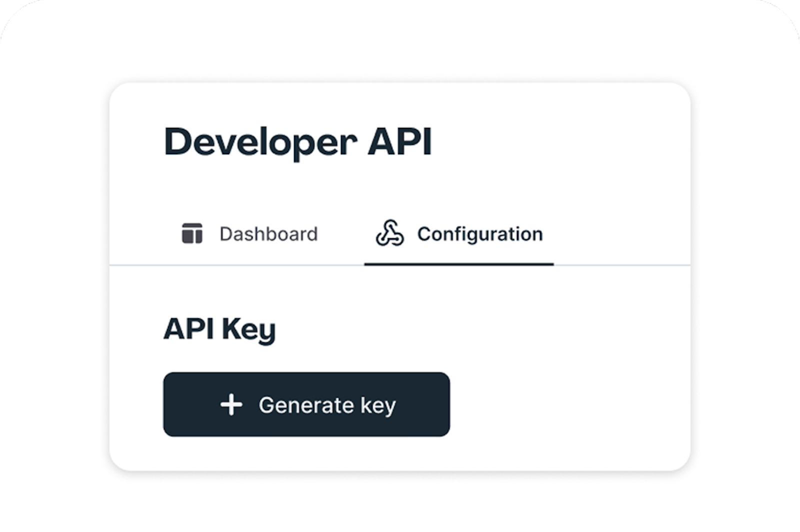Click the Configuration webhook icon
The width and height of the screenshot is (800, 532).
coord(389,233)
